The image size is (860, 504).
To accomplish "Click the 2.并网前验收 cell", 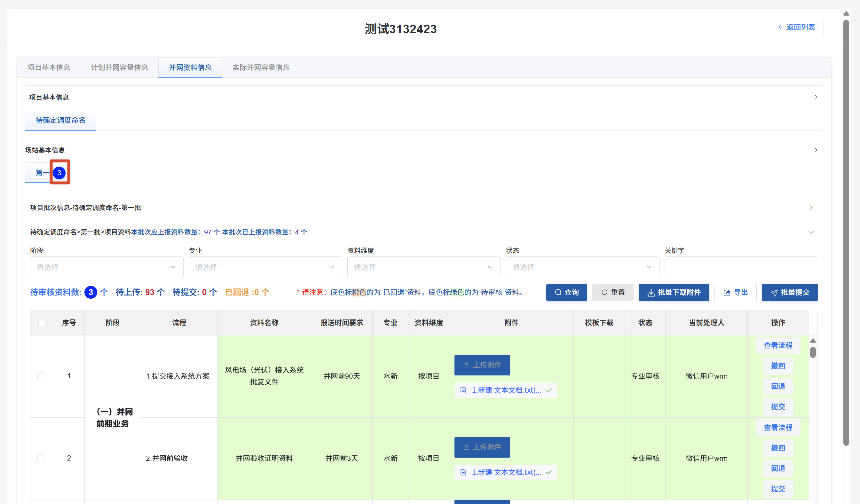I will [x=179, y=458].
